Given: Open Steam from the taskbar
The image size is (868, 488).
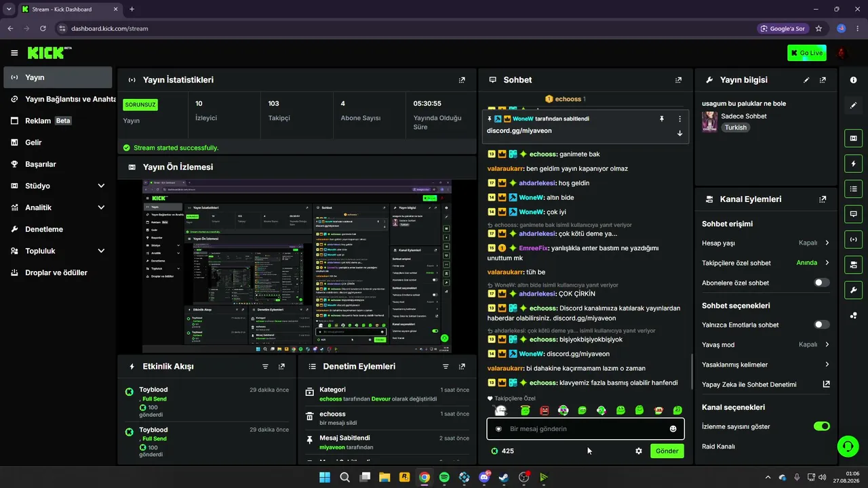Looking at the screenshot, I should pyautogui.click(x=504, y=477).
